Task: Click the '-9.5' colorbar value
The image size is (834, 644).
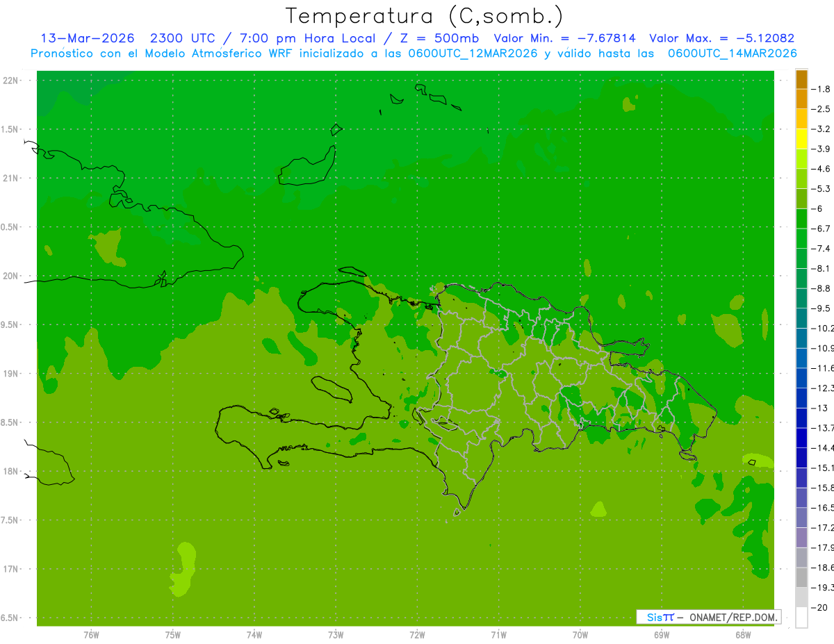Action: click(821, 308)
